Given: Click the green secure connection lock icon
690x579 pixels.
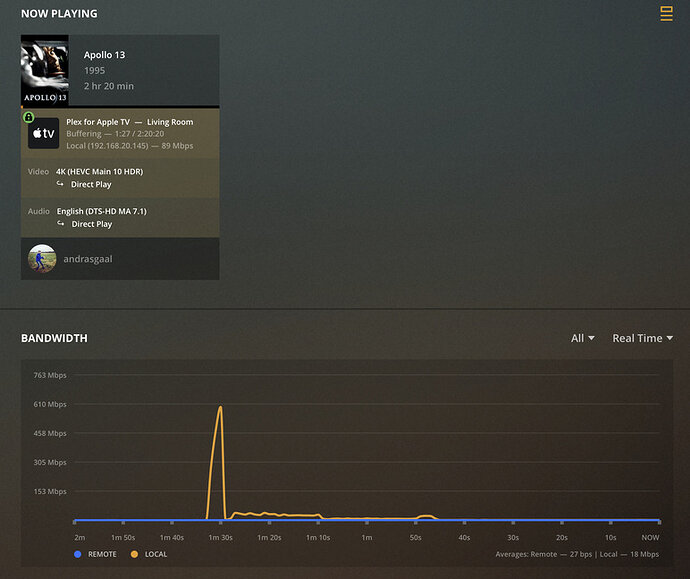Looking at the screenshot, I should coord(29,117).
